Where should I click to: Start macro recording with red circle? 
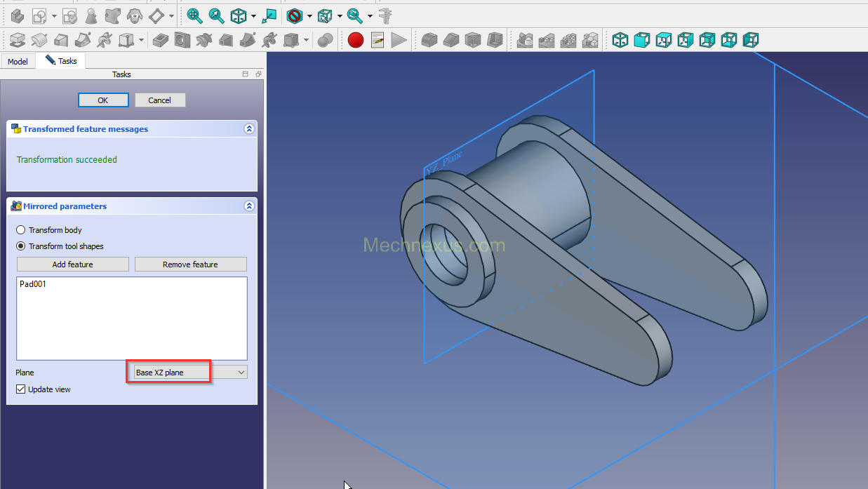coord(356,40)
